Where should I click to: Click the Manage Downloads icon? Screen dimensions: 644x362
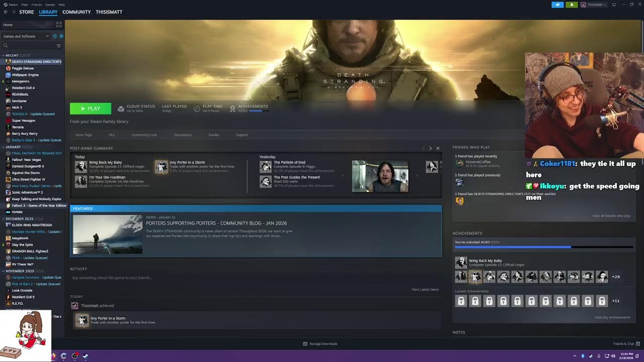coord(305,344)
